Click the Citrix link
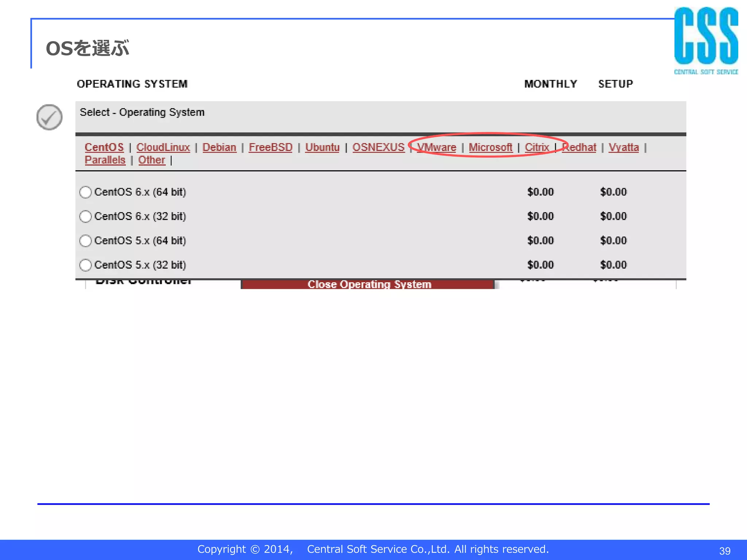The height and width of the screenshot is (560, 747). (537, 147)
